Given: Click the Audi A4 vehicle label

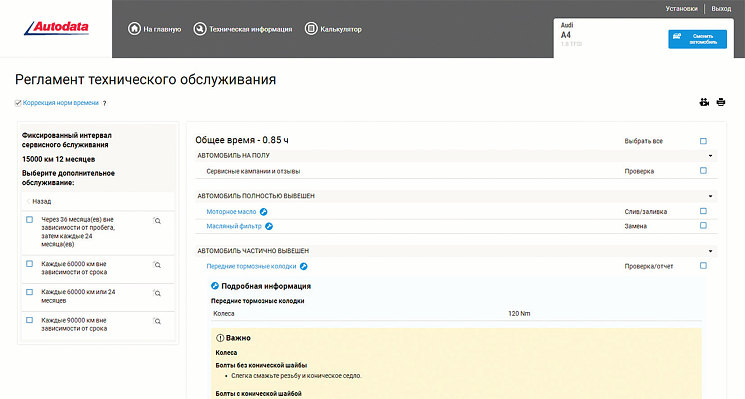Looking at the screenshot, I should [567, 30].
